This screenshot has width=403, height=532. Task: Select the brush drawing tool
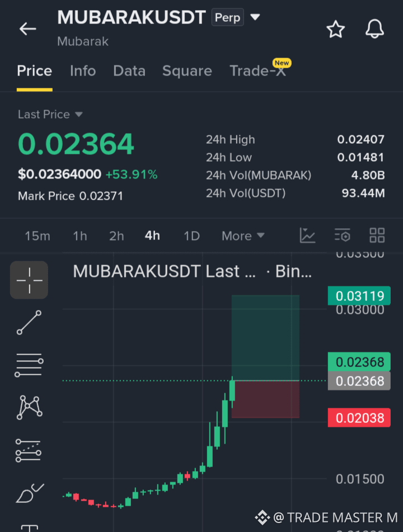click(x=30, y=493)
